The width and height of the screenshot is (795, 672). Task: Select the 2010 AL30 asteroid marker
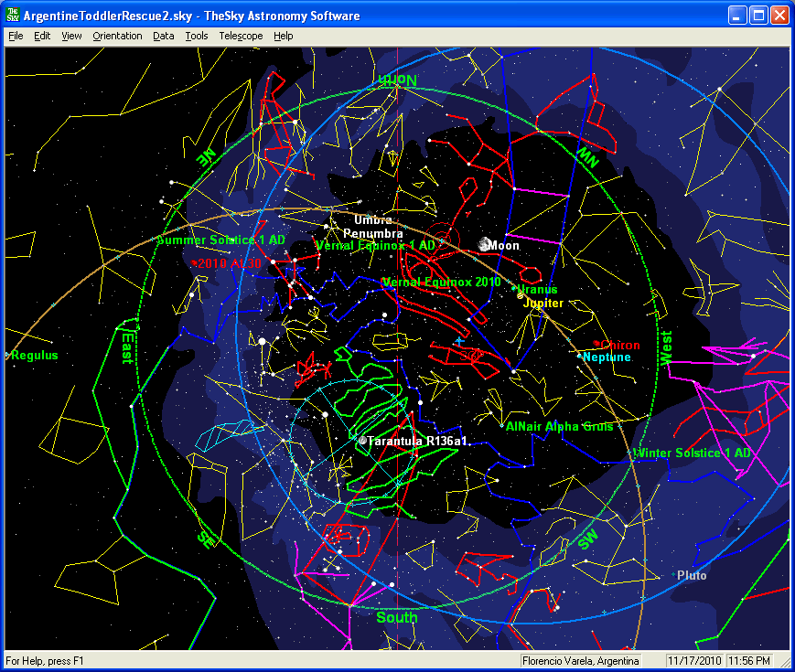[x=195, y=263]
